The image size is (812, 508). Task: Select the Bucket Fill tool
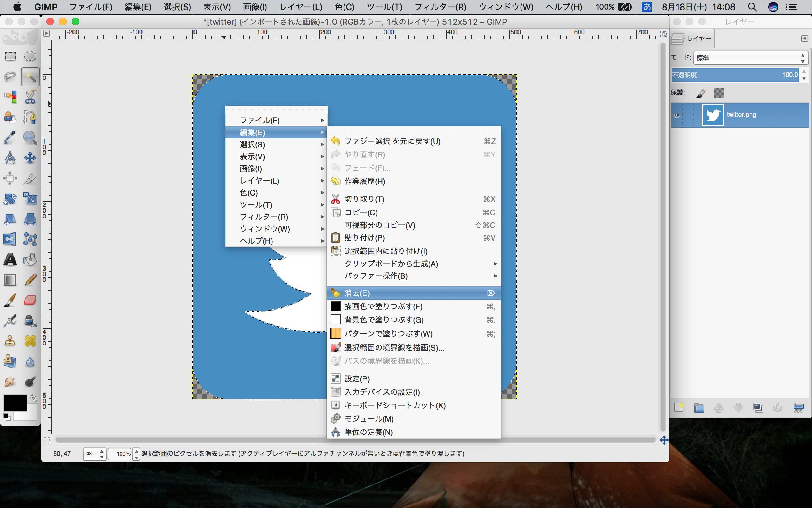[x=30, y=259]
